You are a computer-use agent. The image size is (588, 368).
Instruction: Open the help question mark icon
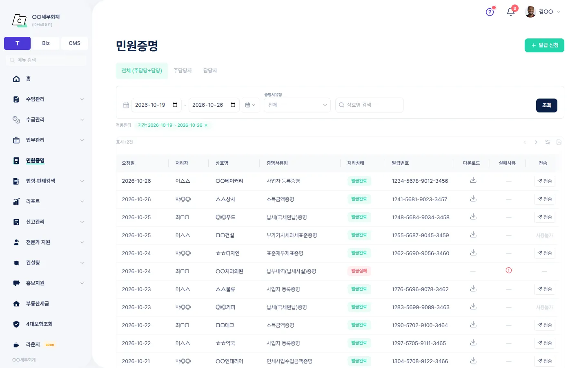[x=490, y=12]
